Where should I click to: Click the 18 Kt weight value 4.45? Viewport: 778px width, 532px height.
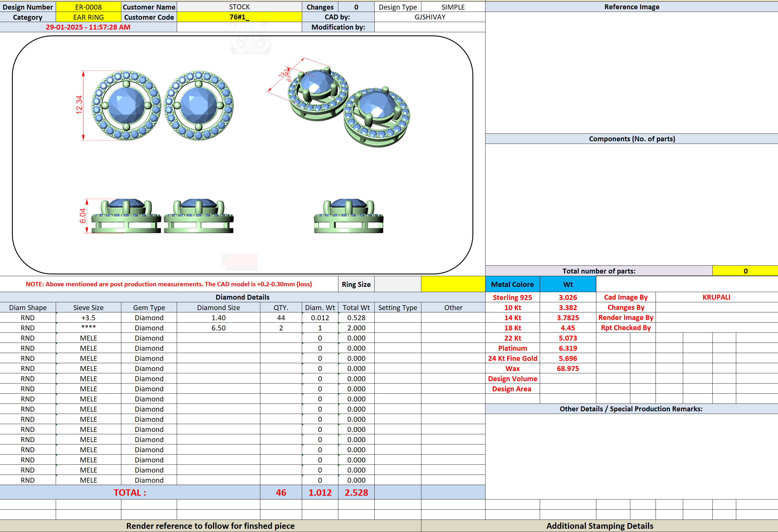568,328
